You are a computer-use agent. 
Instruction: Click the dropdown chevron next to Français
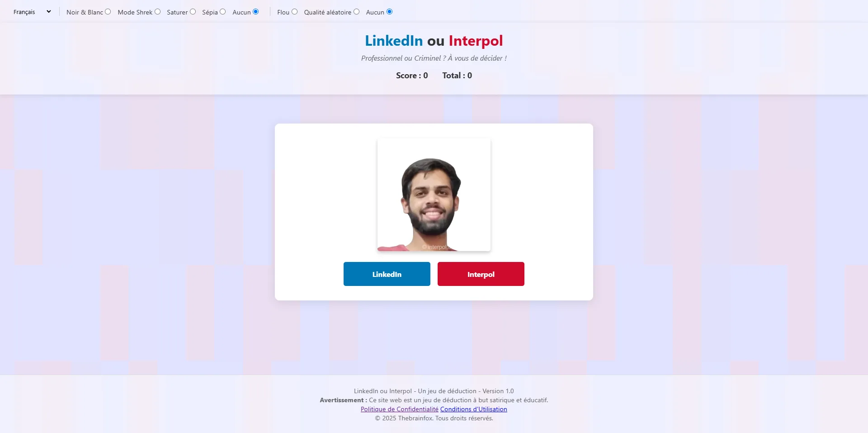tap(48, 12)
